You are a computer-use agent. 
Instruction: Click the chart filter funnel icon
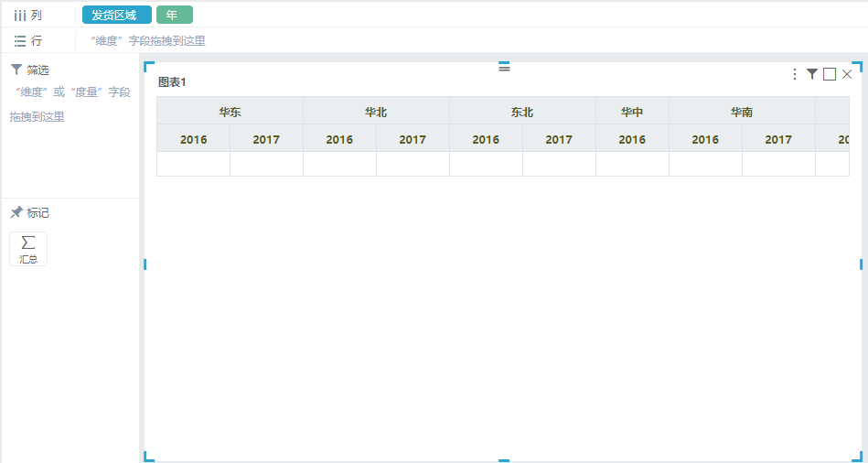[812, 73]
